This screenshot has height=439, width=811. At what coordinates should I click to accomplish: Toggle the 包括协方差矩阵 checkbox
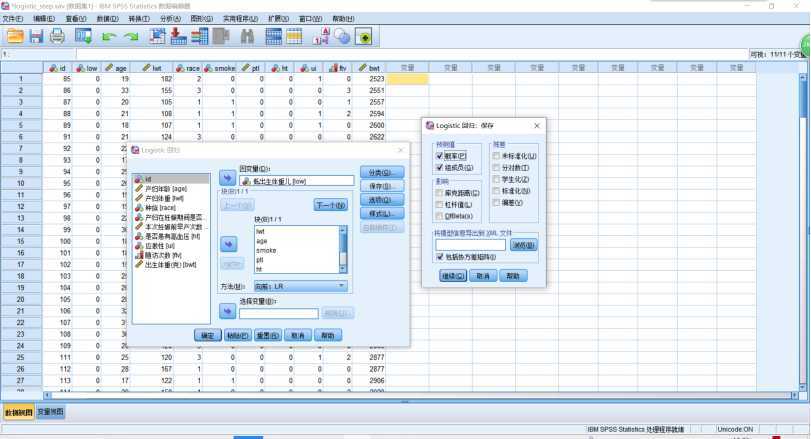(440, 256)
